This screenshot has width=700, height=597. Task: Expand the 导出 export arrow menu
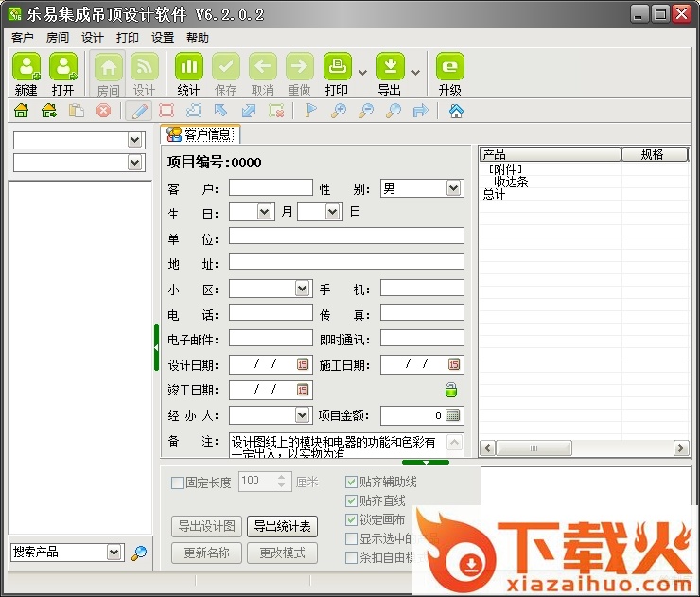[x=415, y=72]
